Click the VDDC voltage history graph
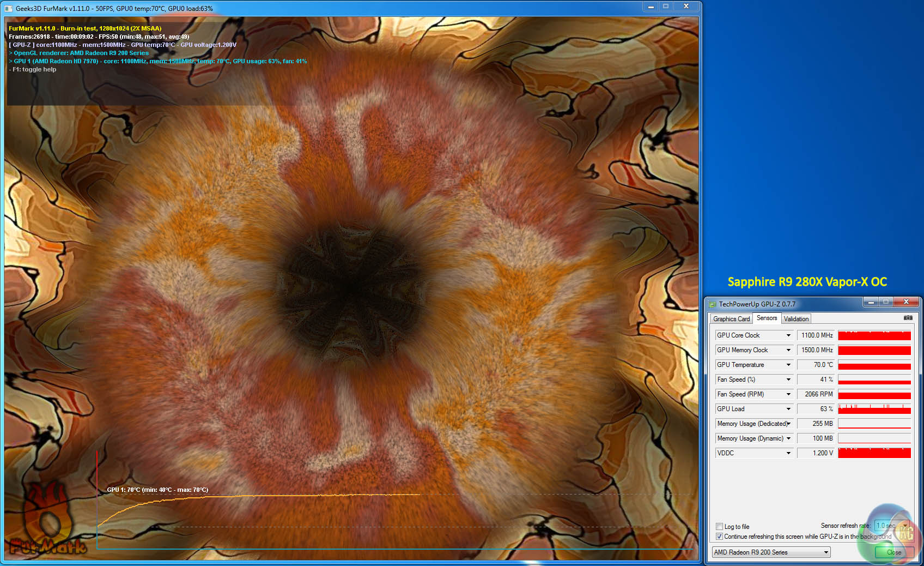The width and height of the screenshot is (924, 566). 874,453
